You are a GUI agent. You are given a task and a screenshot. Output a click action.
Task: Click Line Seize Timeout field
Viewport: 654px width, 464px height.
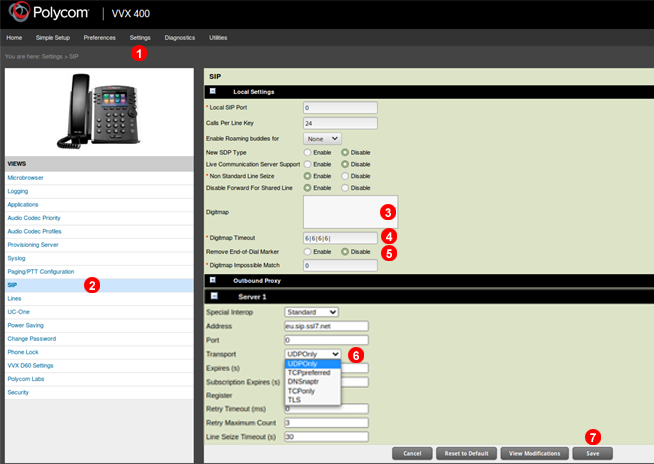[x=327, y=436]
